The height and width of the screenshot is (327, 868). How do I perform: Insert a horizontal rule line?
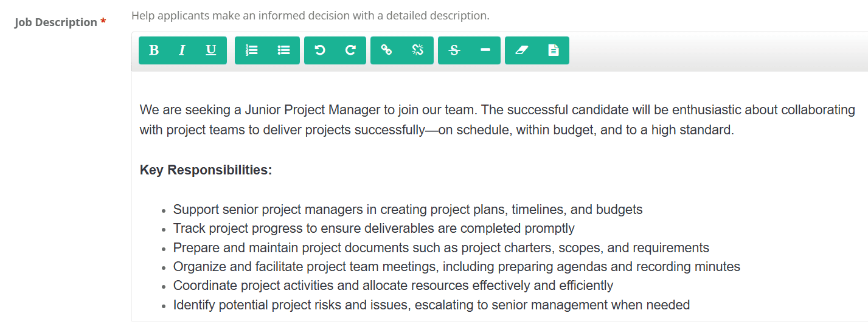pos(485,50)
